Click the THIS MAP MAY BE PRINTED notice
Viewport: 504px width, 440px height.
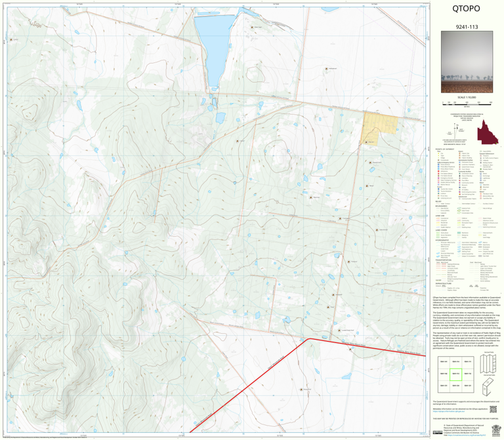click(466, 418)
